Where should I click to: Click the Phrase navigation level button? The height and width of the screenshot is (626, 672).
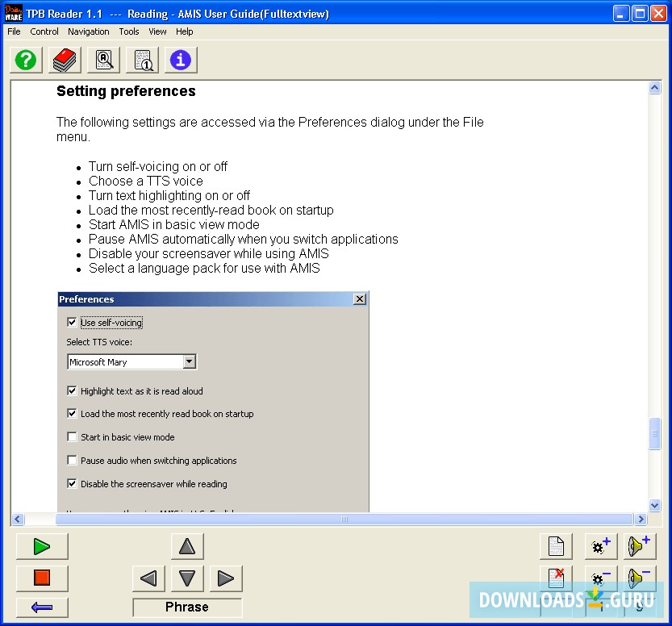(186, 607)
